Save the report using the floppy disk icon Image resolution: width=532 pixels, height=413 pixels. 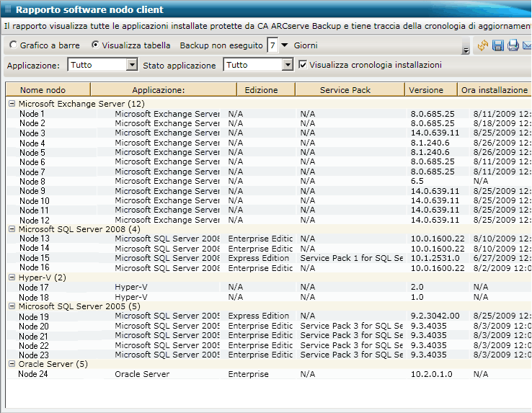[497, 45]
